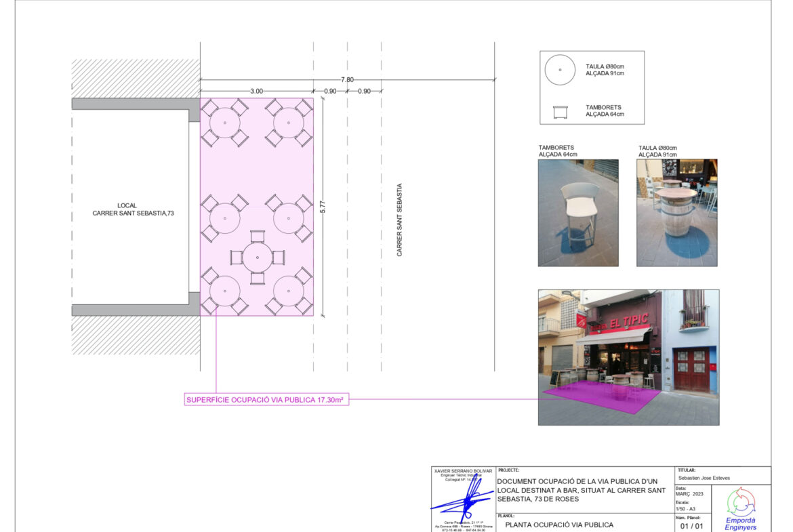793x532 pixels.
Task: Click the vertical Carrer Sant Sebastia street label
Action: click(x=400, y=220)
